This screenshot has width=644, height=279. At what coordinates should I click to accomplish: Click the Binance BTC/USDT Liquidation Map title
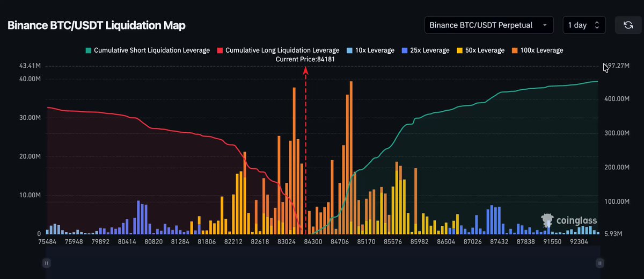[x=97, y=25]
